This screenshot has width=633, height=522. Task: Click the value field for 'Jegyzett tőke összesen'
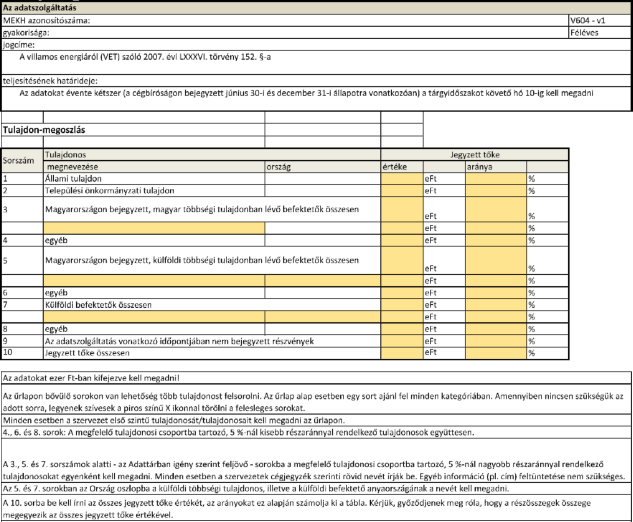[402, 353]
